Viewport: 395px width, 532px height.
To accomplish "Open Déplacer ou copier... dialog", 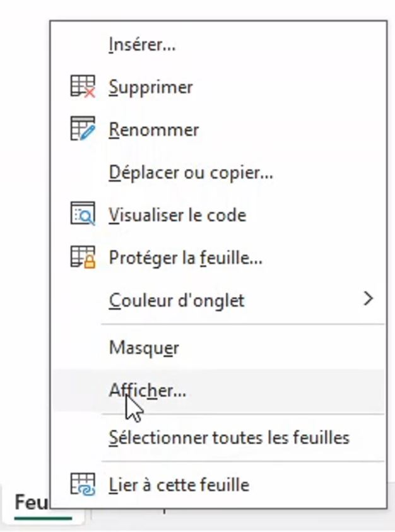I will tap(191, 172).
